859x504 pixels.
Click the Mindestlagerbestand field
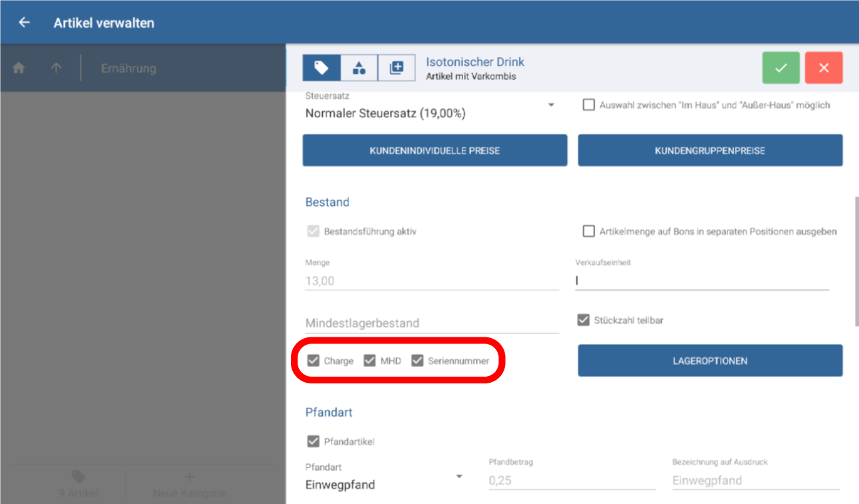tap(432, 323)
